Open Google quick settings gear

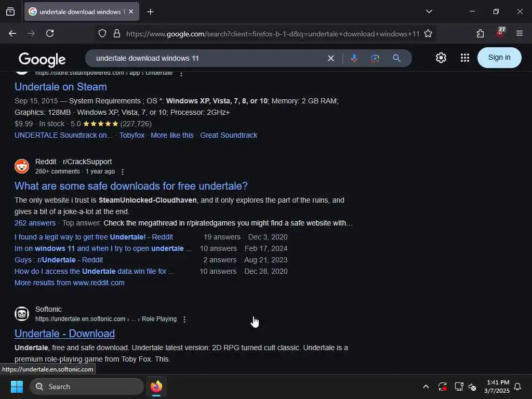441,58
